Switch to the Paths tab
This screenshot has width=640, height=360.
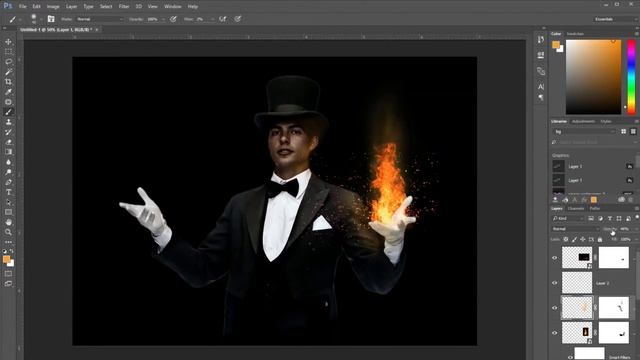coord(595,209)
